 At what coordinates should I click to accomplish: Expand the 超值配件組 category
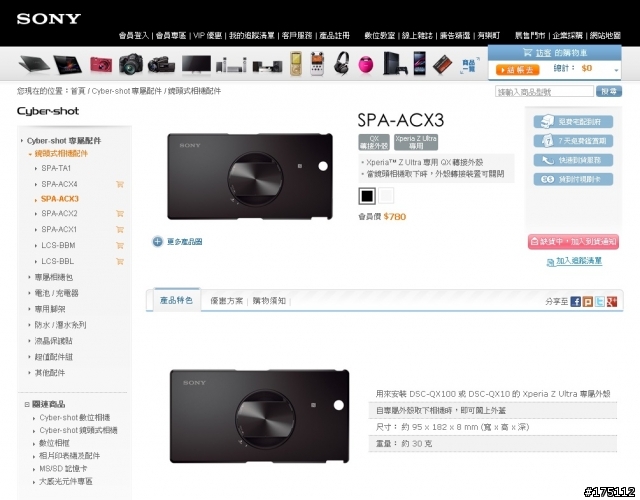[29, 357]
